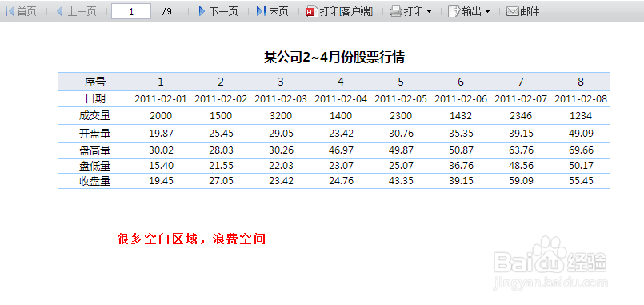644x305 pixels.
Task: Click column header number 1
Action: (160, 82)
